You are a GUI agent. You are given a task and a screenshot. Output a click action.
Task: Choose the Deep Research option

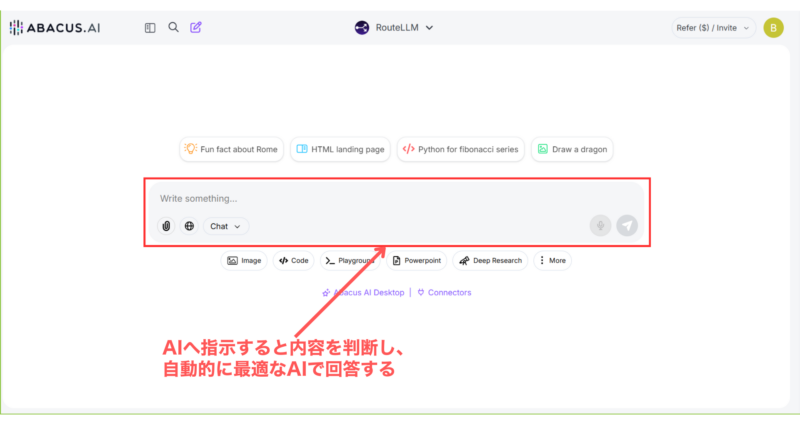[490, 260]
